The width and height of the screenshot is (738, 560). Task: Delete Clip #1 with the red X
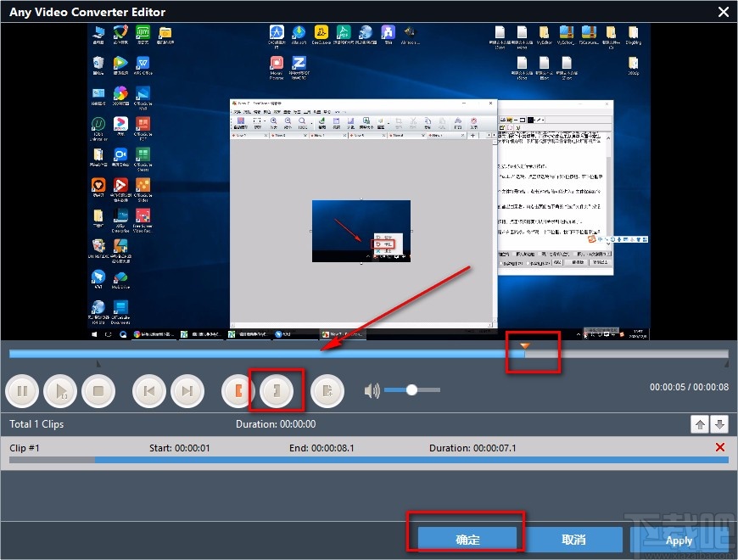(720, 447)
